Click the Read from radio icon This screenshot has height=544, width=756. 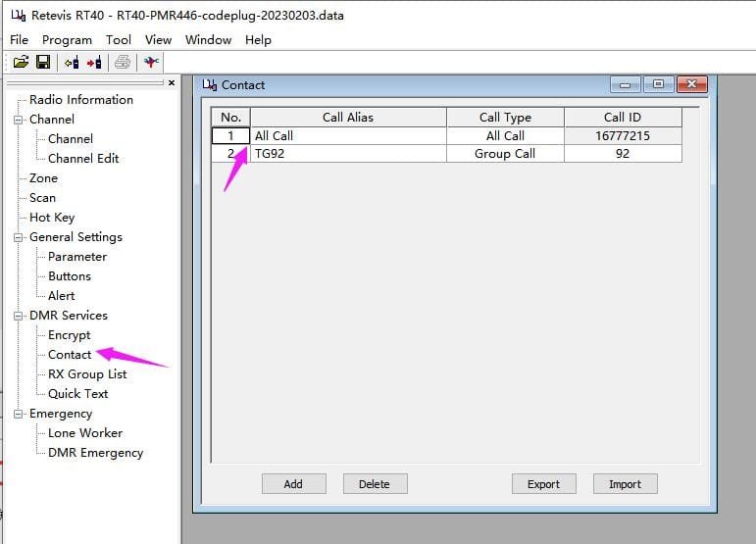[x=72, y=63]
